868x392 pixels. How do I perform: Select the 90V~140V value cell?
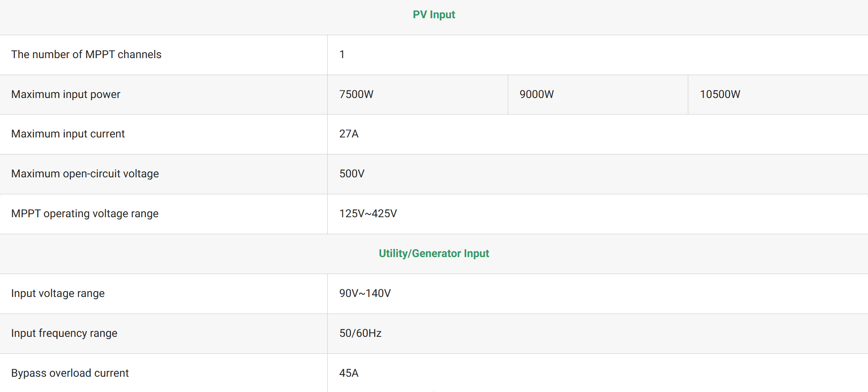point(365,294)
